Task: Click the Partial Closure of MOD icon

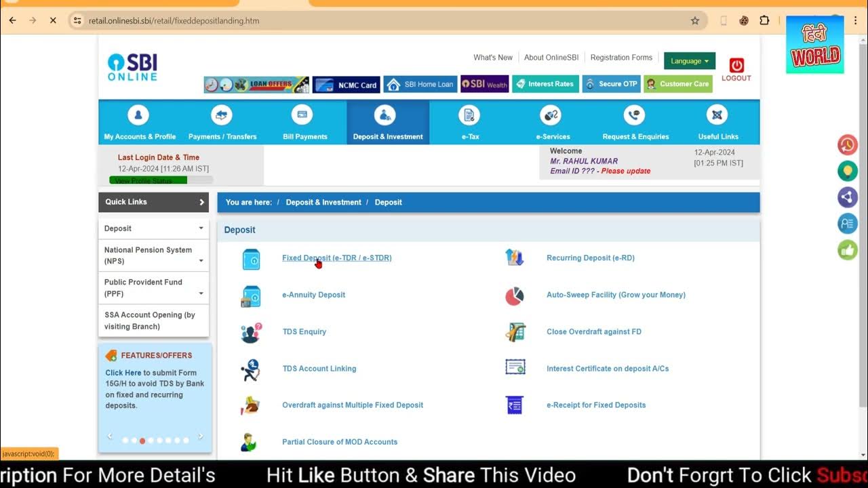Action: (x=250, y=443)
